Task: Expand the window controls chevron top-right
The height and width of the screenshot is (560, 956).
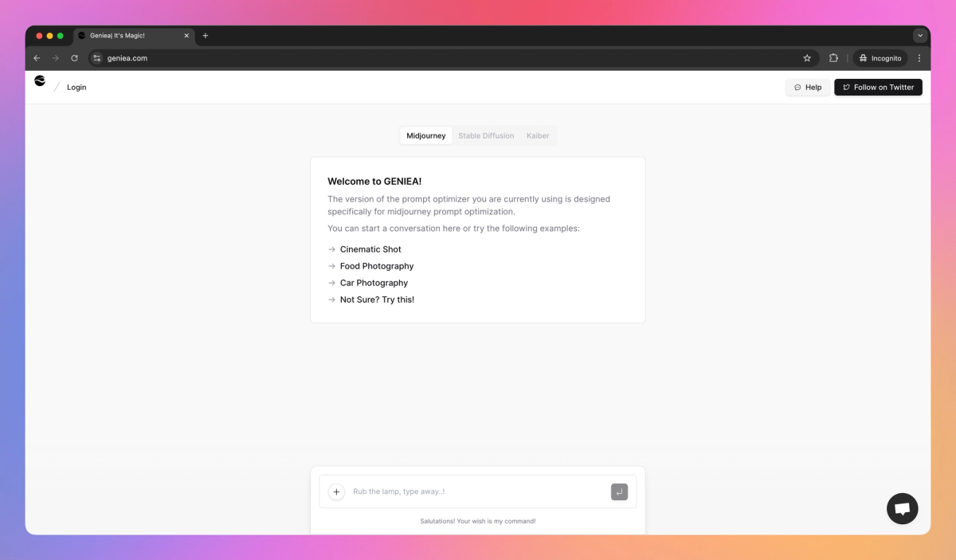Action: coord(920,35)
